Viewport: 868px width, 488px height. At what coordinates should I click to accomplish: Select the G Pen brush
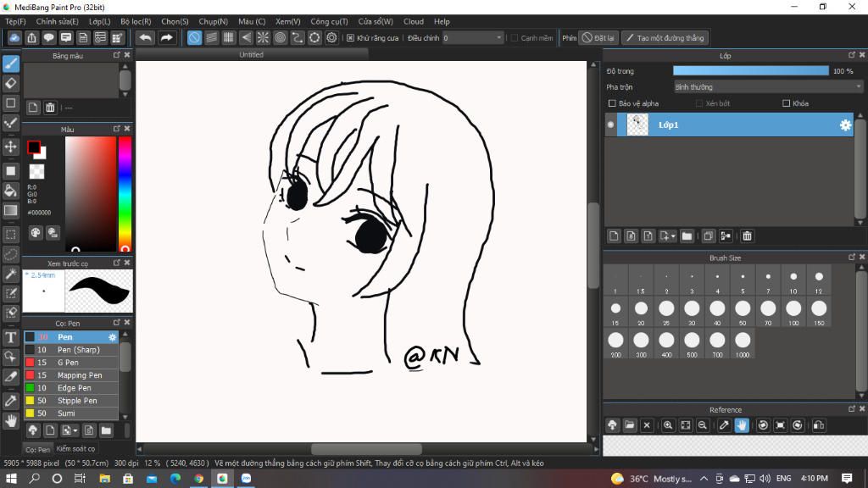point(68,363)
